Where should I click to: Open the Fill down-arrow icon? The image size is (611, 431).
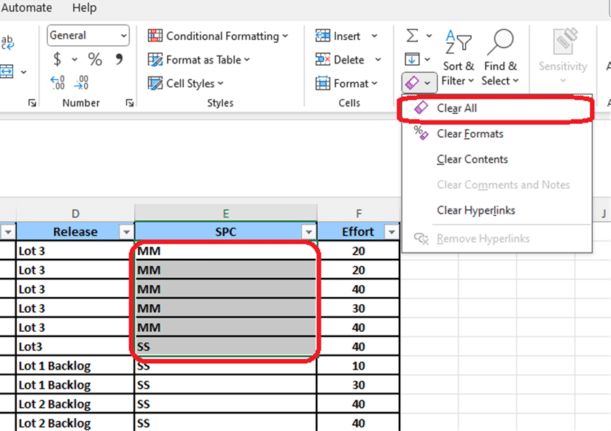(412, 60)
